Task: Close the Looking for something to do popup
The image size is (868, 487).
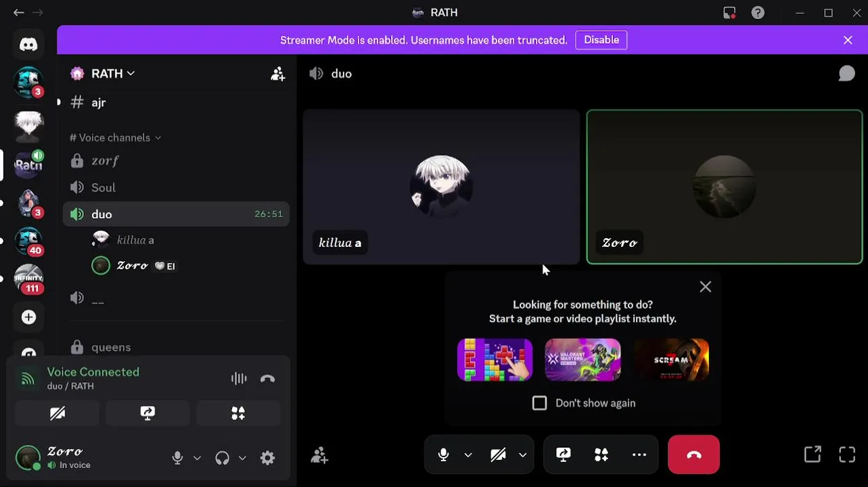Action: [705, 287]
